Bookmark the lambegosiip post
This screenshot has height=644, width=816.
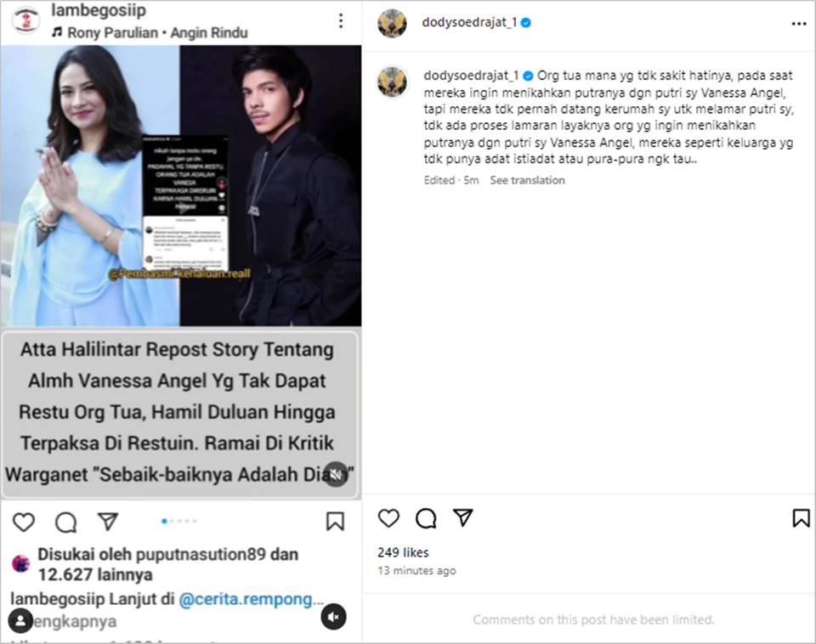coord(335,522)
